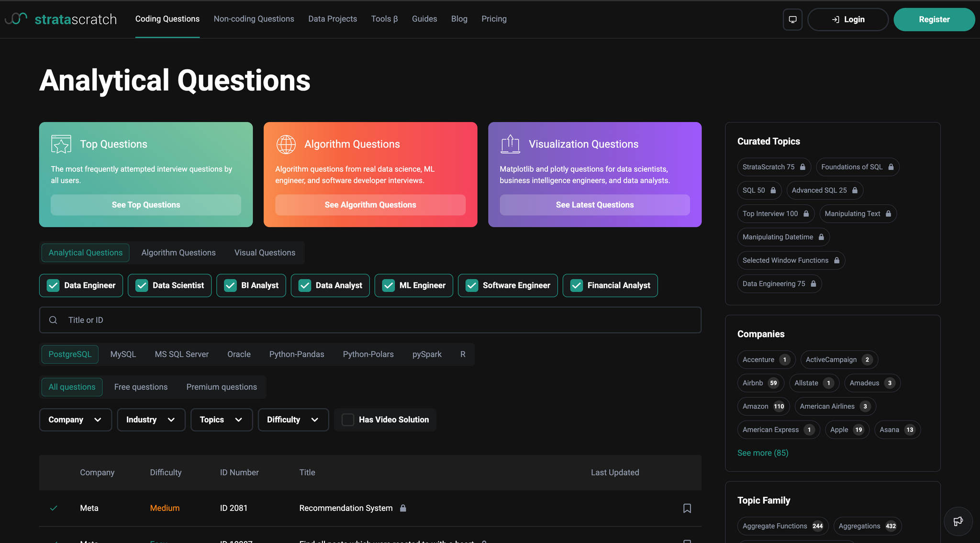The height and width of the screenshot is (543, 980).
Task: Expand the Company dropdown
Action: (x=76, y=419)
